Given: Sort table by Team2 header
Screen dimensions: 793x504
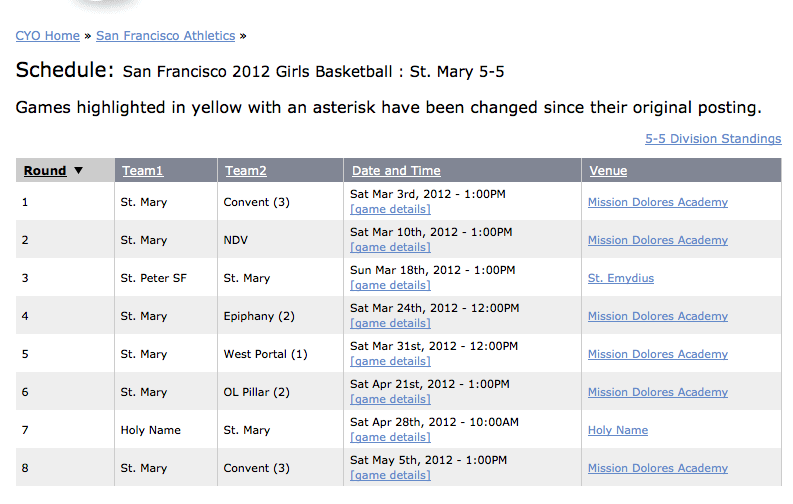Looking at the screenshot, I should pos(246,171).
